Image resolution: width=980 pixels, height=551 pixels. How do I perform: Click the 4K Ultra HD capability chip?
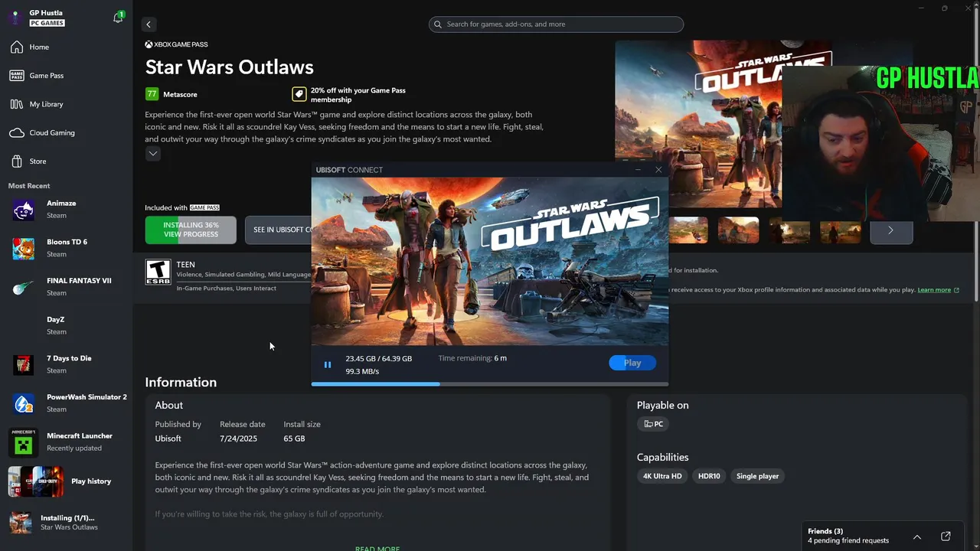tap(662, 476)
